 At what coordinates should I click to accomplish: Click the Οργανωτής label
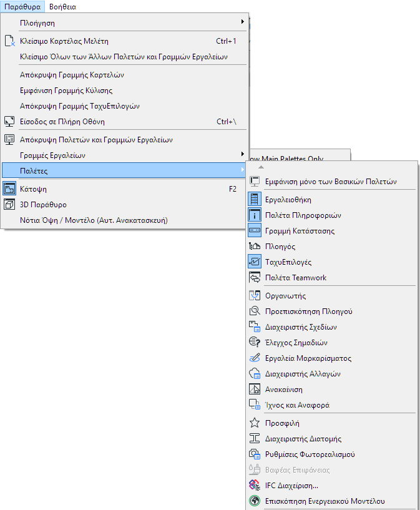(285, 296)
